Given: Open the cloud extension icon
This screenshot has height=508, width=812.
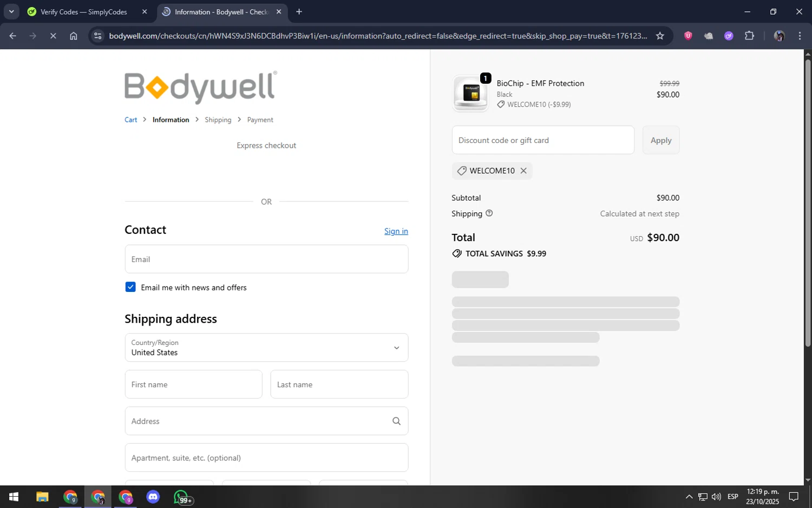Looking at the screenshot, I should (x=709, y=36).
